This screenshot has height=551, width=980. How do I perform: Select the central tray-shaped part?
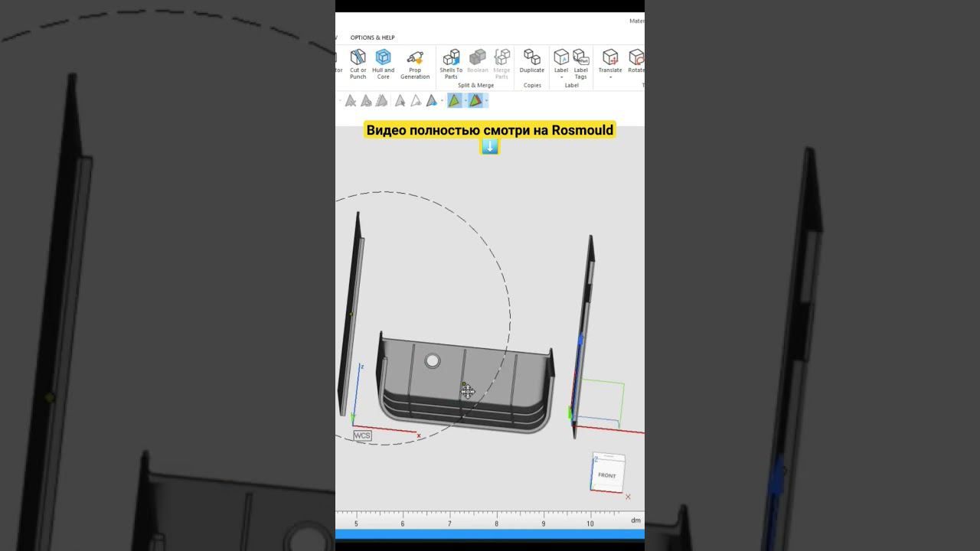[x=465, y=383]
